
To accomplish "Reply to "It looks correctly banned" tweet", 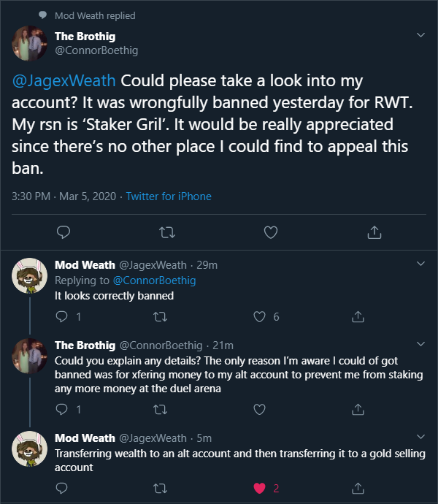I will pyautogui.click(x=61, y=317).
